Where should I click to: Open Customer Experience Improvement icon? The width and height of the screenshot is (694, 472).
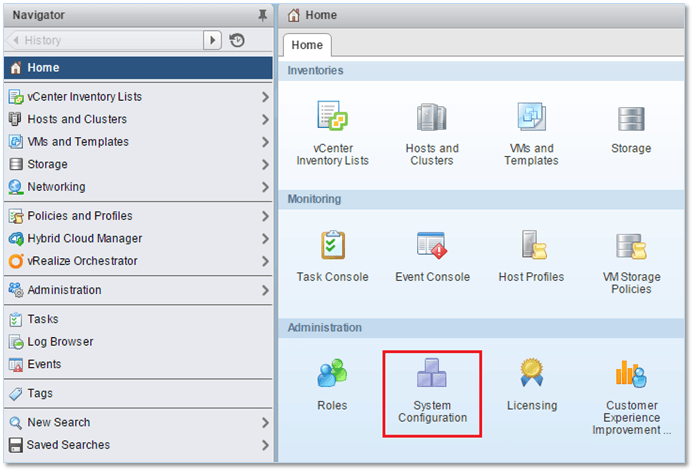point(631,374)
